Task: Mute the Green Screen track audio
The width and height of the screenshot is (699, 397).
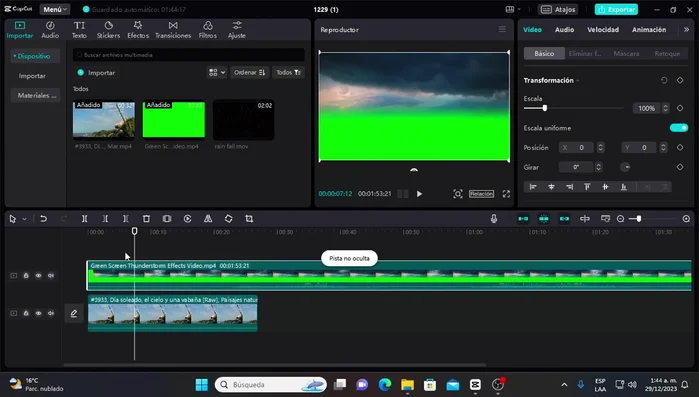Action: tap(51, 275)
